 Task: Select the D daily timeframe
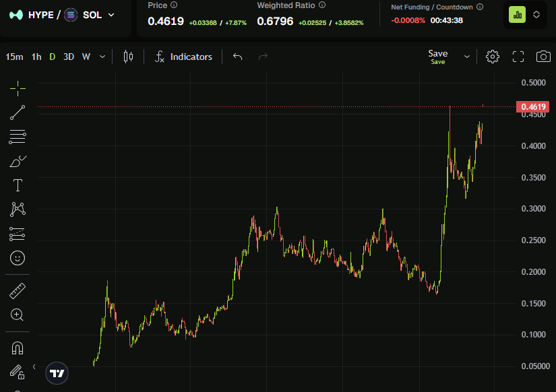(52, 57)
